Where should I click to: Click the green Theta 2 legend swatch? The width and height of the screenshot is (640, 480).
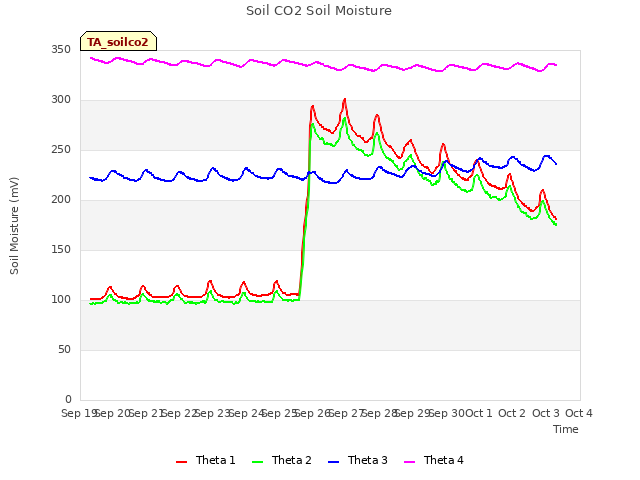(x=258, y=462)
